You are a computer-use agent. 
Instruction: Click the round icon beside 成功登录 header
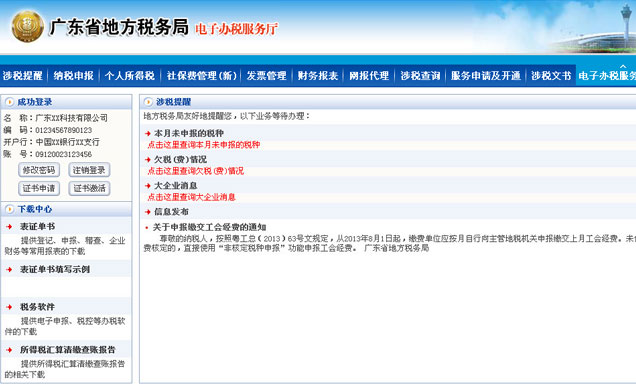tap(9, 102)
